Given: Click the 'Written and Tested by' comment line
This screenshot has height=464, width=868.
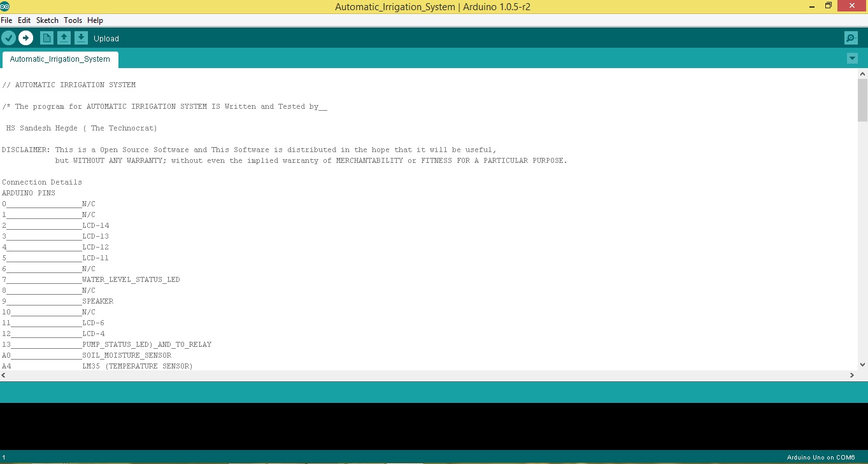Looking at the screenshot, I should point(164,106).
